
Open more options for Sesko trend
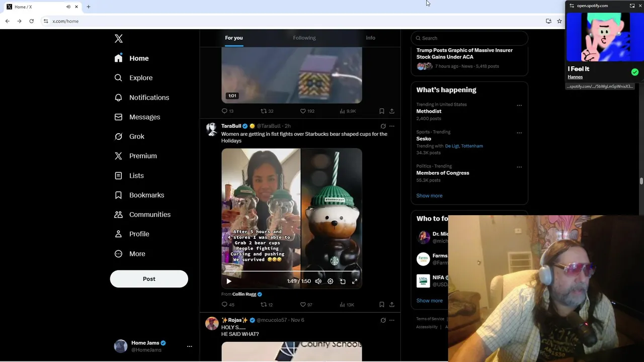click(519, 133)
